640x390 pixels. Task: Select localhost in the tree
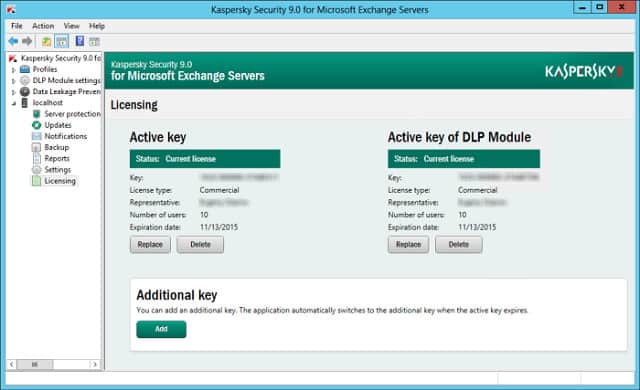[48, 102]
